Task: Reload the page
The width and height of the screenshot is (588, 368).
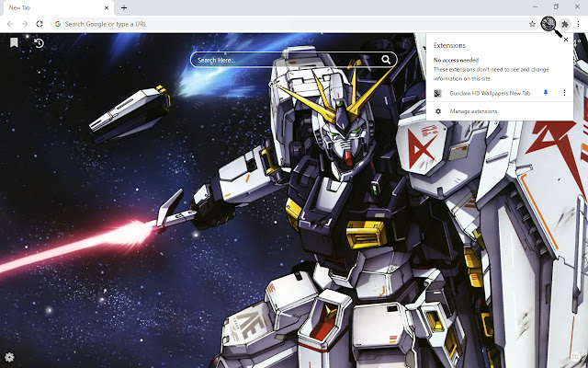Action: (x=40, y=24)
